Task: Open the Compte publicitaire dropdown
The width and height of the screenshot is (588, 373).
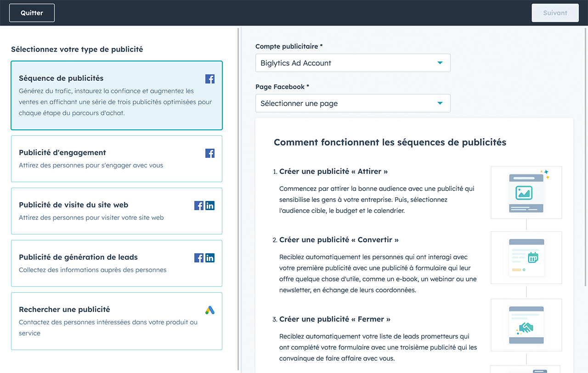Action: 352,63
